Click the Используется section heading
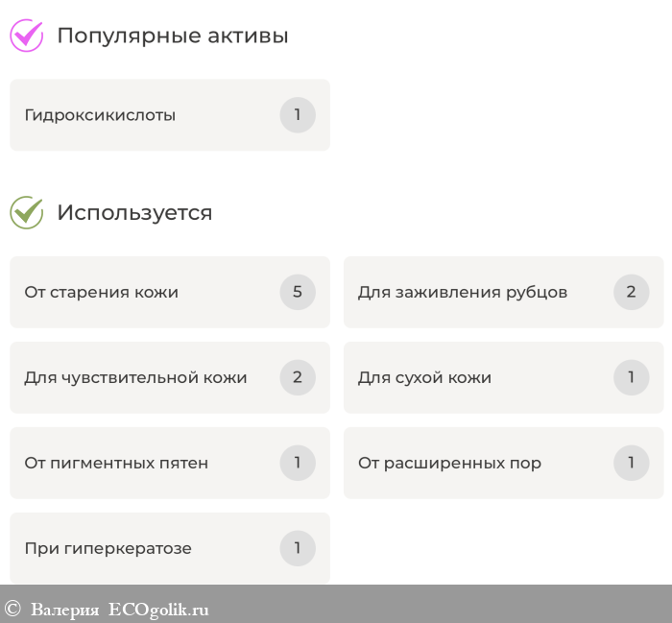 (134, 212)
